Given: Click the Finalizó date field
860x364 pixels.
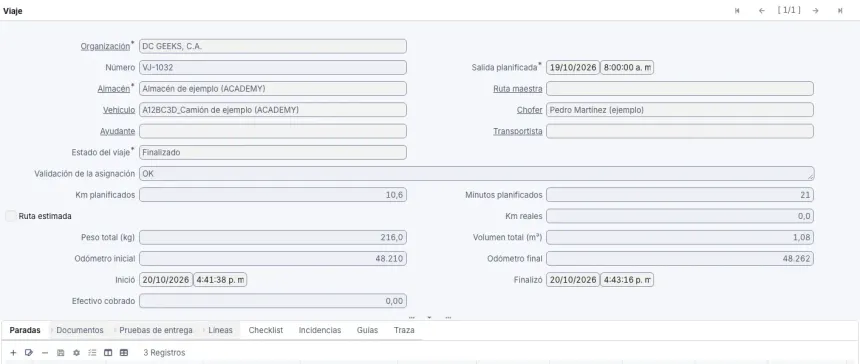Looking at the screenshot, I should (572, 280).
